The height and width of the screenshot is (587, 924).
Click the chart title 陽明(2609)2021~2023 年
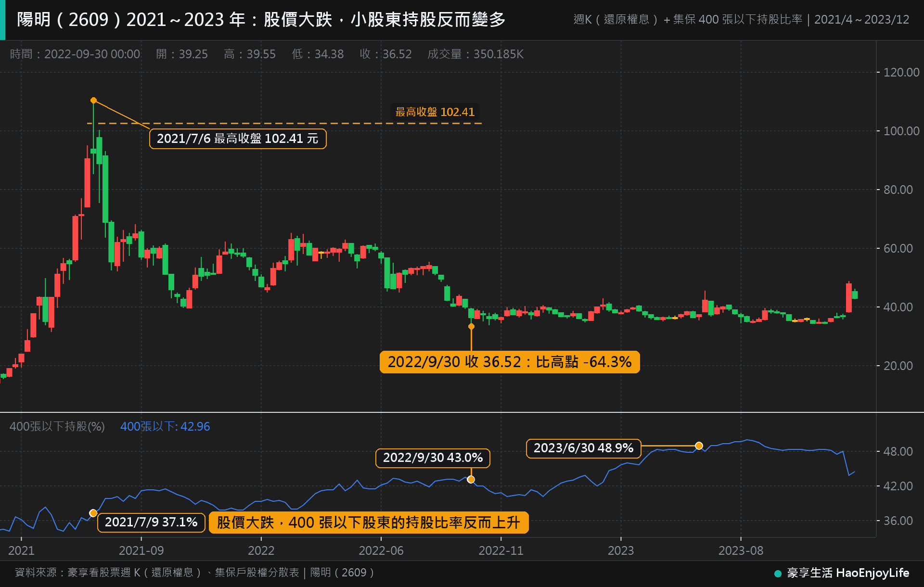point(261,20)
